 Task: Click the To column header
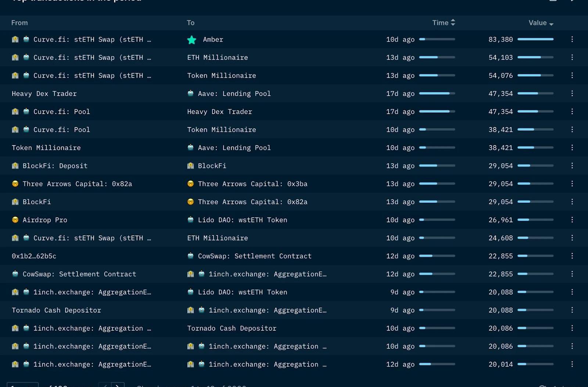(x=190, y=23)
